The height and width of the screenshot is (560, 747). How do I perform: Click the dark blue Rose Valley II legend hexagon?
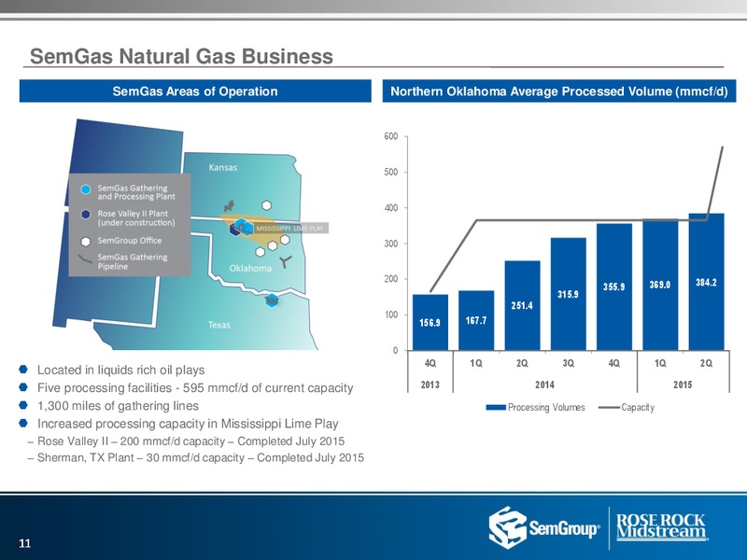(86, 215)
